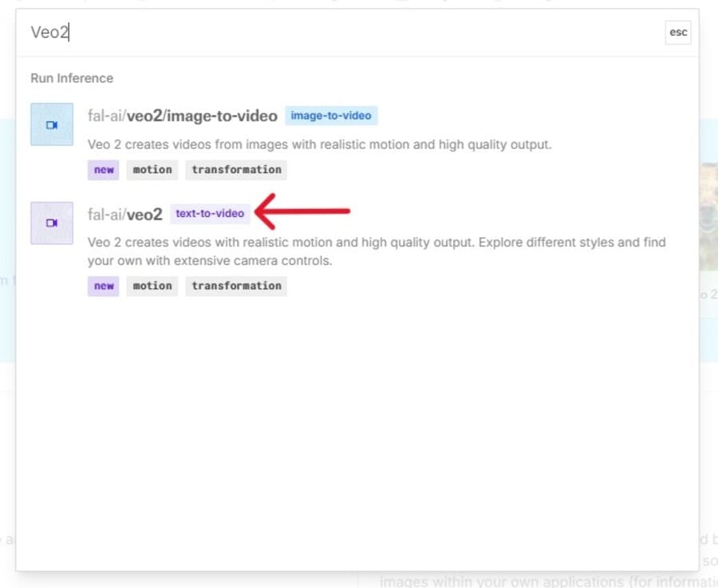Click the 'new' tag under fal-ai/veo2 description
718x588 pixels.
pyautogui.click(x=104, y=286)
